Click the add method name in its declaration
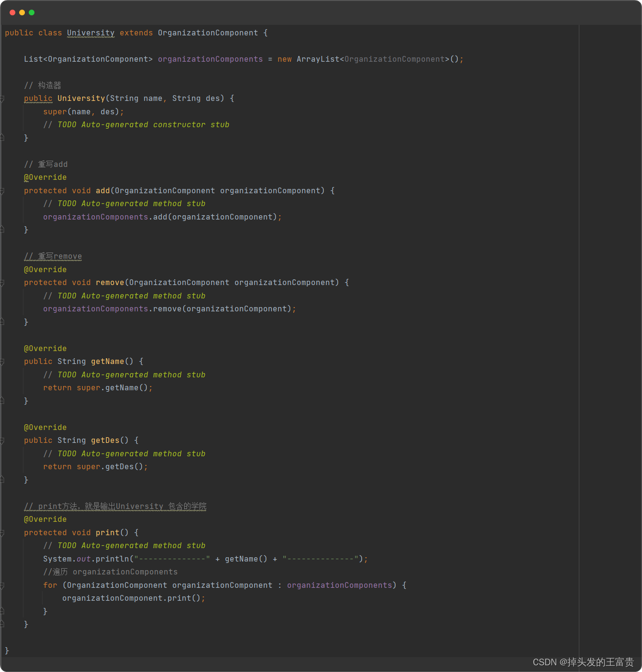The height and width of the screenshot is (672, 642). 103,191
